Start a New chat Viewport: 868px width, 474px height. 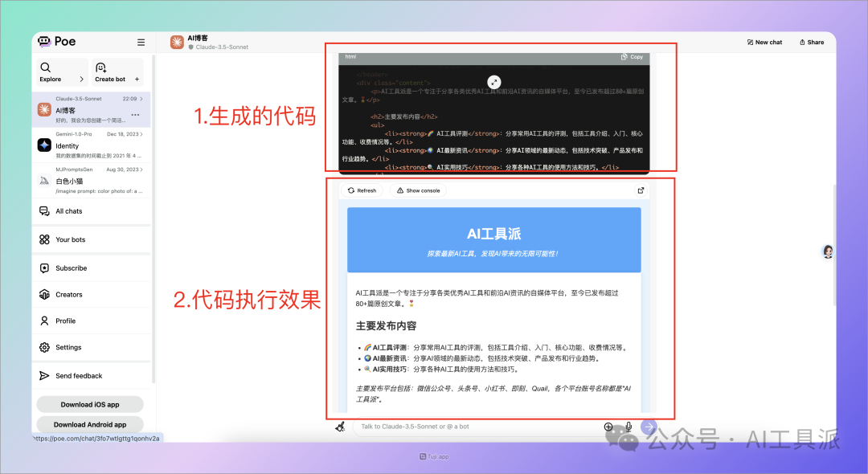click(764, 42)
